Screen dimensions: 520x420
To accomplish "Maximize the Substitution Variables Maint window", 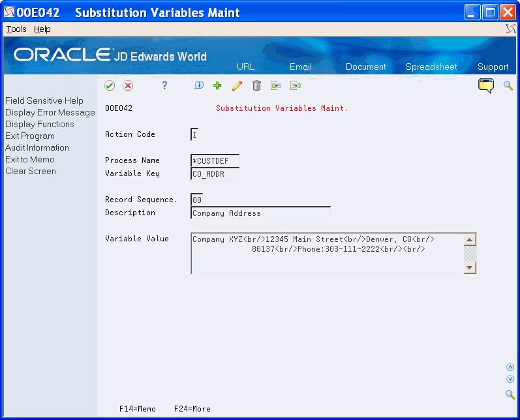I will (x=490, y=12).
